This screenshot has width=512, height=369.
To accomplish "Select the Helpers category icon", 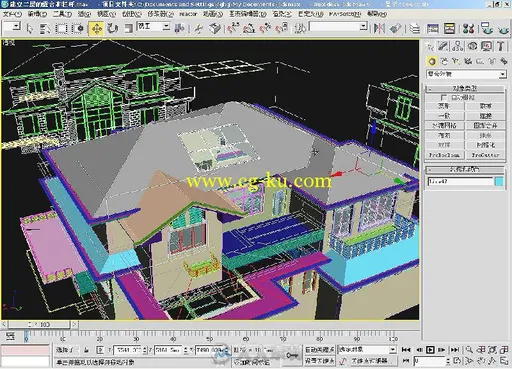I will pos(480,61).
